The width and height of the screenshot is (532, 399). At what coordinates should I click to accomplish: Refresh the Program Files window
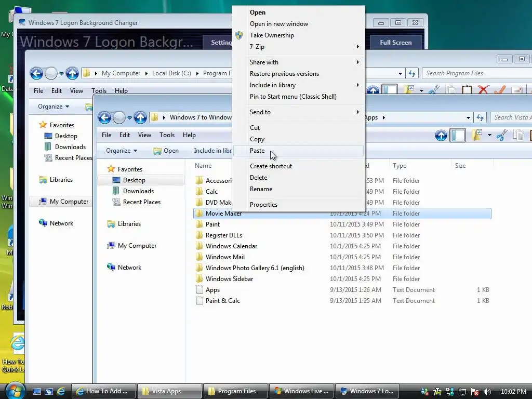pos(412,73)
